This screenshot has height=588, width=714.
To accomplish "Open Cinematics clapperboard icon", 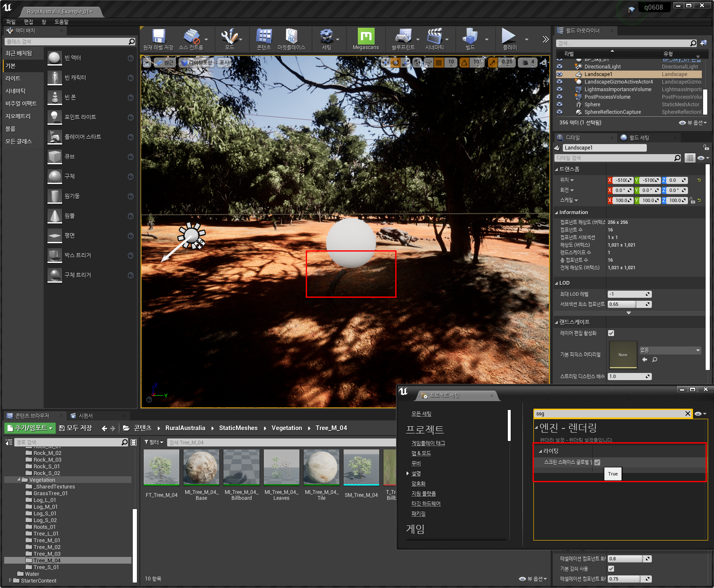I will click(x=435, y=37).
